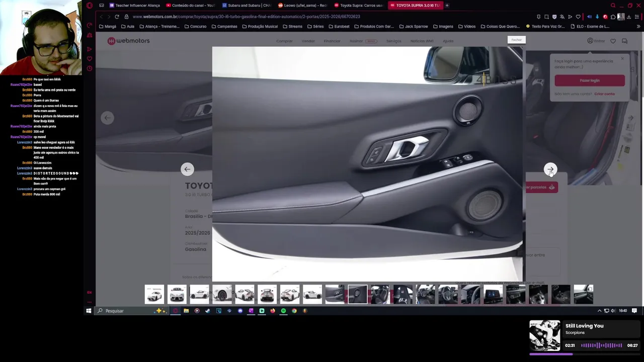Click Entrar to sign in
This screenshot has height=362, width=644.
596,41
